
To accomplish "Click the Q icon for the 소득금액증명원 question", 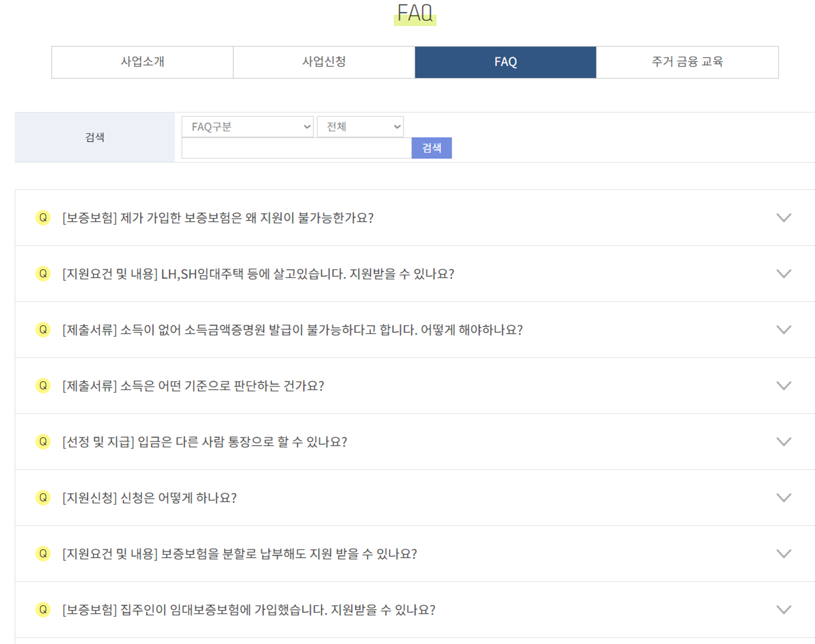I will tap(43, 329).
